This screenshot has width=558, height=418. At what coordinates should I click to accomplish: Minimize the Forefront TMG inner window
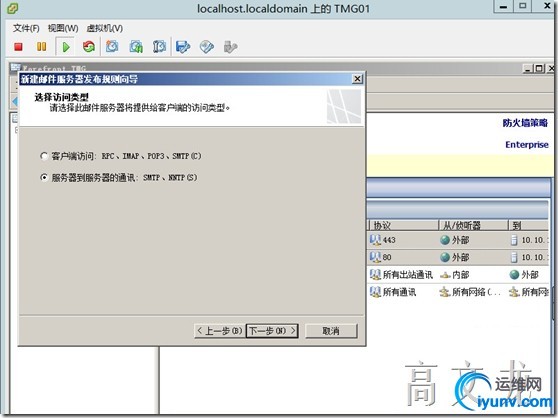pos(528,68)
